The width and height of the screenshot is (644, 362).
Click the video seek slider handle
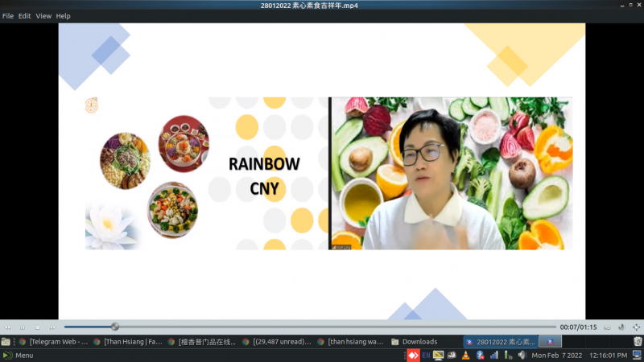click(x=115, y=327)
